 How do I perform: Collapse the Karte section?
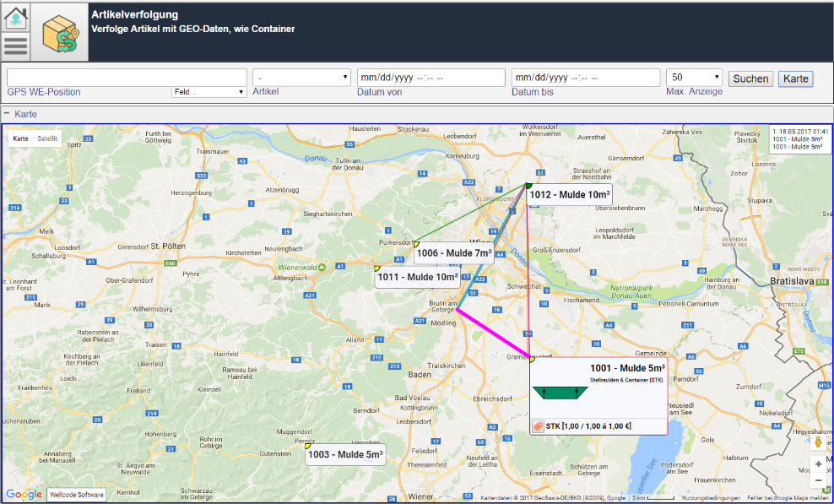point(7,114)
